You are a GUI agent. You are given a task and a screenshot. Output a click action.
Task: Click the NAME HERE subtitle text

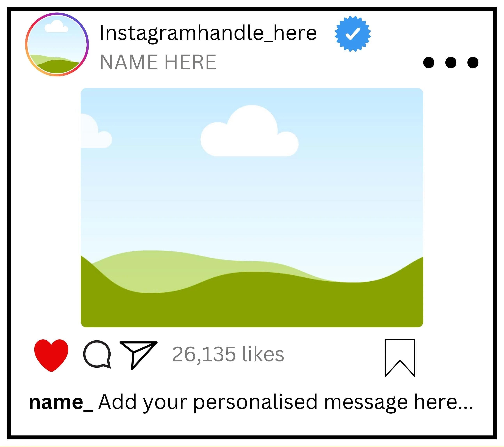click(158, 62)
